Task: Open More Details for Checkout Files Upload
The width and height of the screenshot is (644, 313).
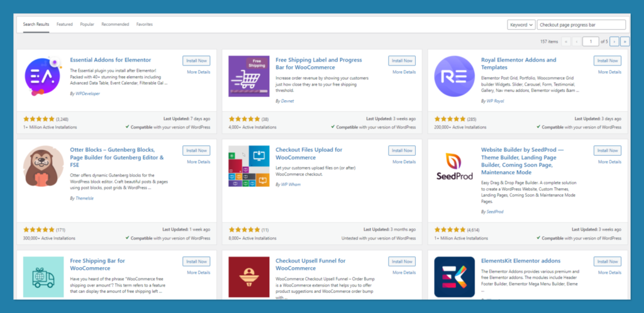Action: [x=404, y=162]
